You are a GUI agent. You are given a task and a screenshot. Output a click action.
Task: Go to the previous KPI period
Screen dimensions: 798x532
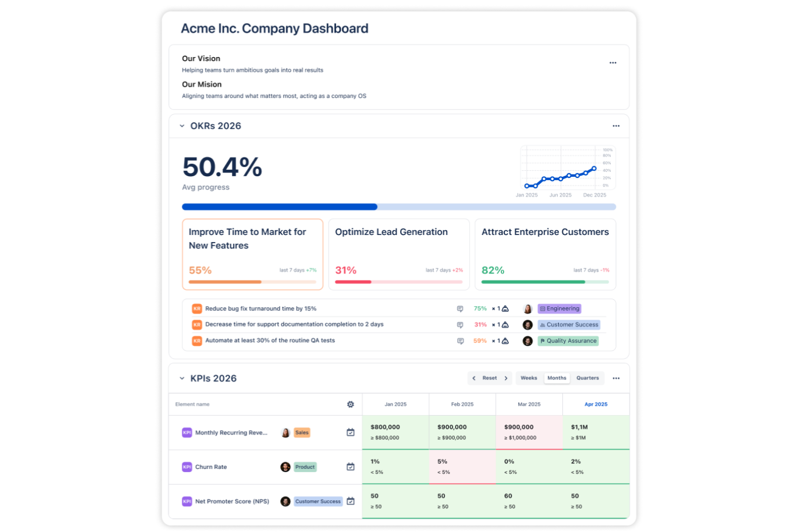[x=474, y=378]
